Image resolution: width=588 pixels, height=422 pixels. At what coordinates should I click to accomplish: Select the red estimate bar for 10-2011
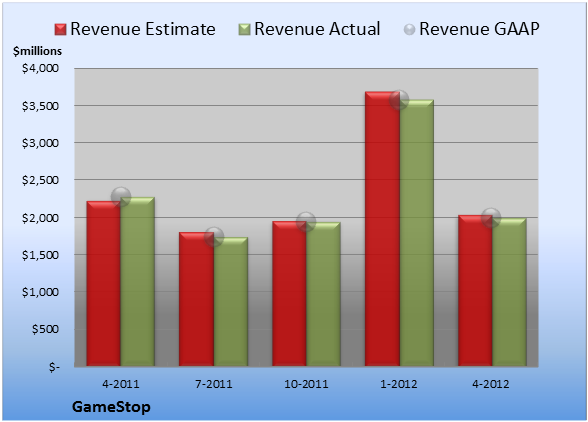289,294
